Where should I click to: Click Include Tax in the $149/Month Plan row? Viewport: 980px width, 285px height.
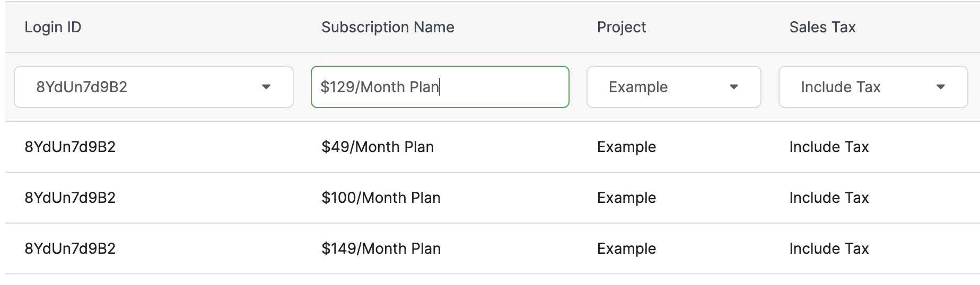pyautogui.click(x=829, y=248)
